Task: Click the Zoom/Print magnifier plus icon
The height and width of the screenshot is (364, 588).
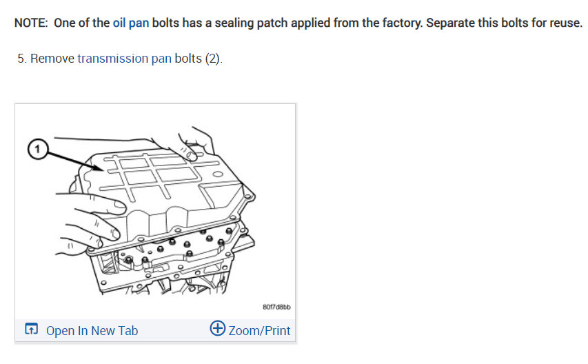Action: (218, 328)
